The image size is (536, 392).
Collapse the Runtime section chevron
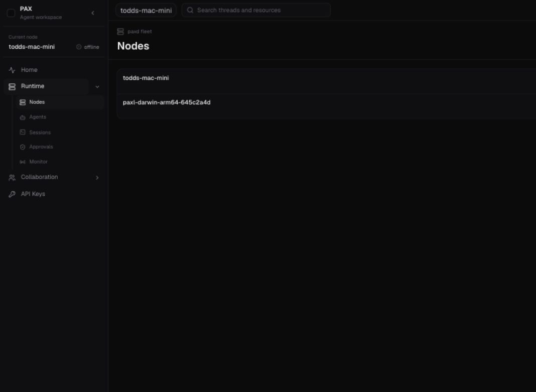click(x=97, y=87)
